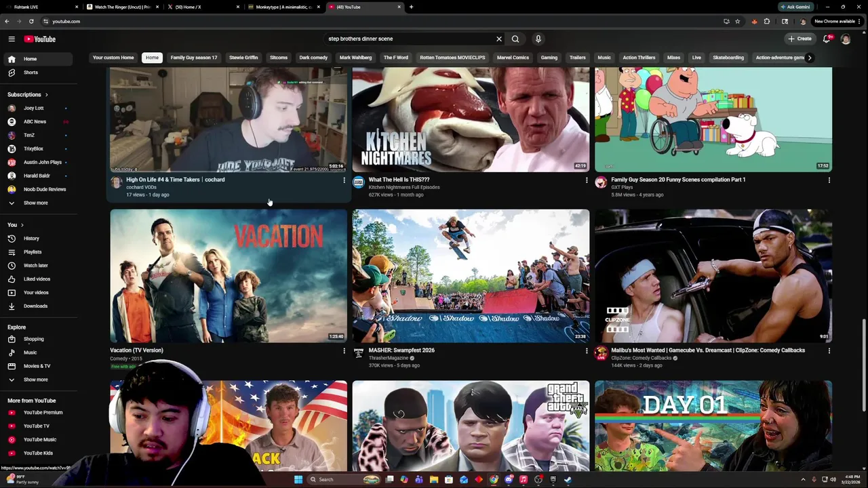
Task: Expand the You section header
Action: click(16, 225)
